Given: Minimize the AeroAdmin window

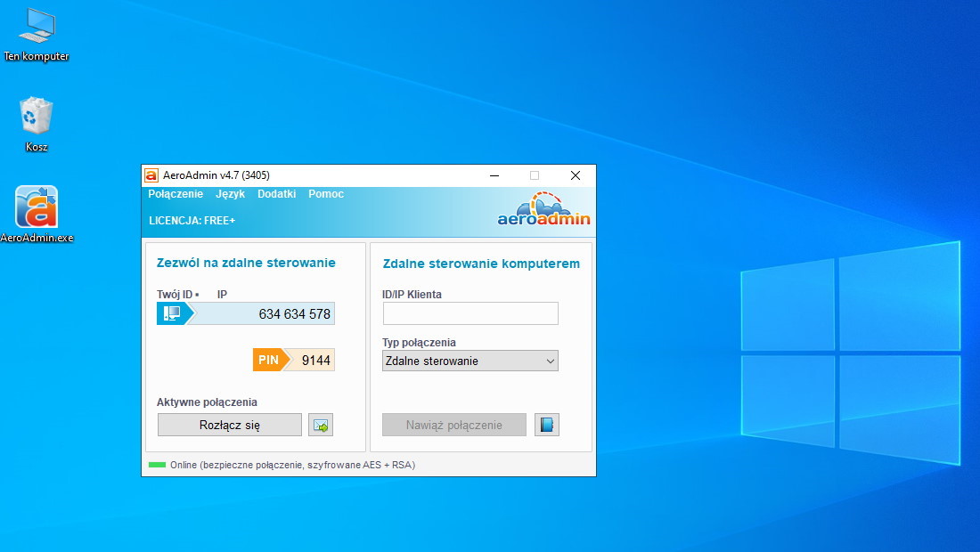Looking at the screenshot, I should [x=494, y=175].
